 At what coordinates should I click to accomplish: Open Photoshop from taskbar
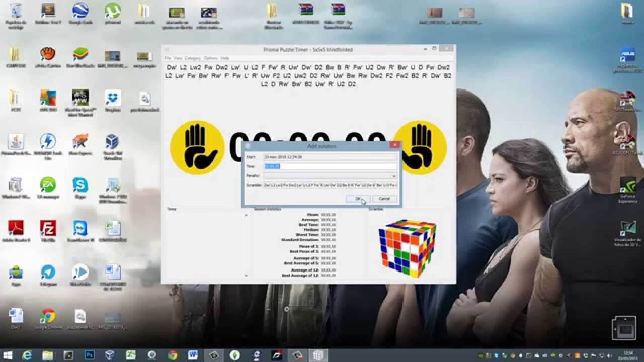[90, 355]
